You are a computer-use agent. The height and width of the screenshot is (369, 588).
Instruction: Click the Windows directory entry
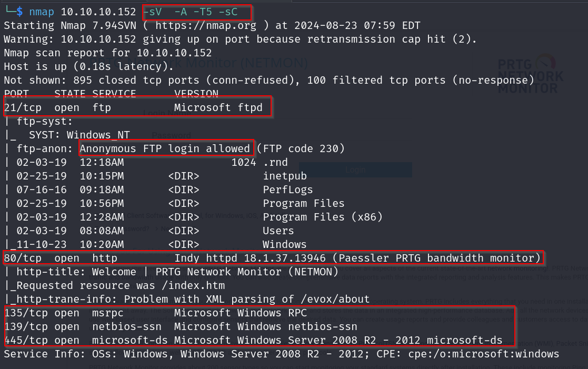pyautogui.click(x=285, y=244)
